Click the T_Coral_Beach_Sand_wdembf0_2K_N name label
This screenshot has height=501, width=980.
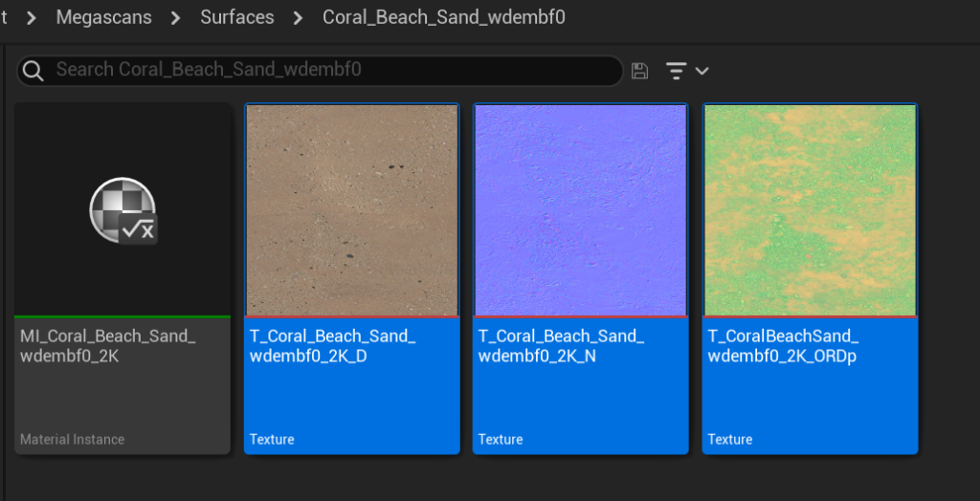pos(561,346)
